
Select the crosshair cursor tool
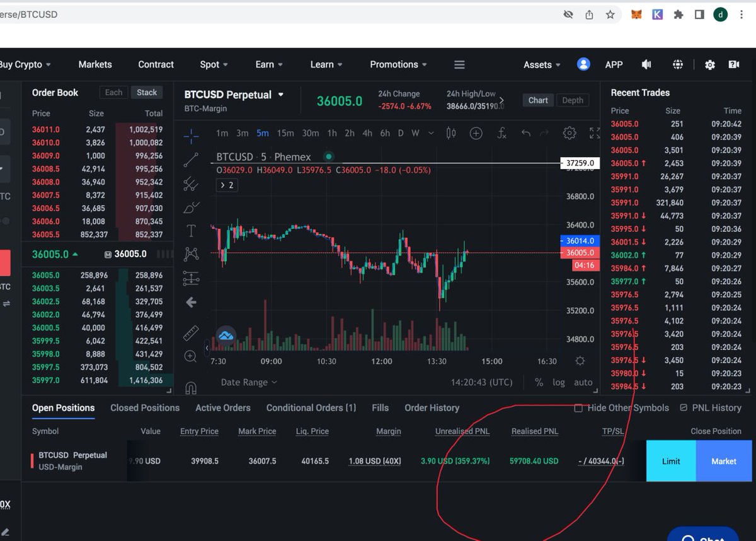pyautogui.click(x=191, y=136)
